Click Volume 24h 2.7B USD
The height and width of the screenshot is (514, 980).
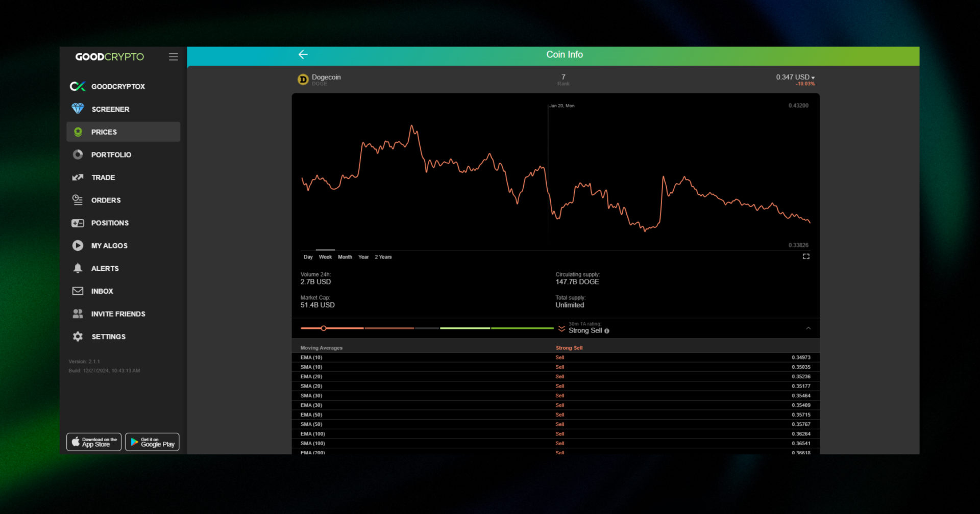pos(316,278)
